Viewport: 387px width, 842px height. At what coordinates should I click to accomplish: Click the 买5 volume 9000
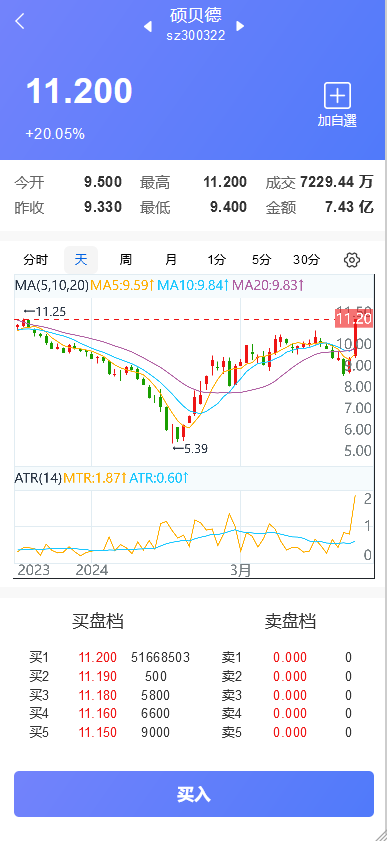point(155,732)
